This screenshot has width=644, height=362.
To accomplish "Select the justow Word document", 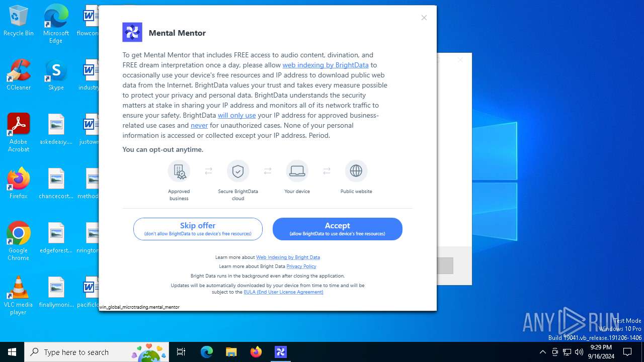I will 89,130.
